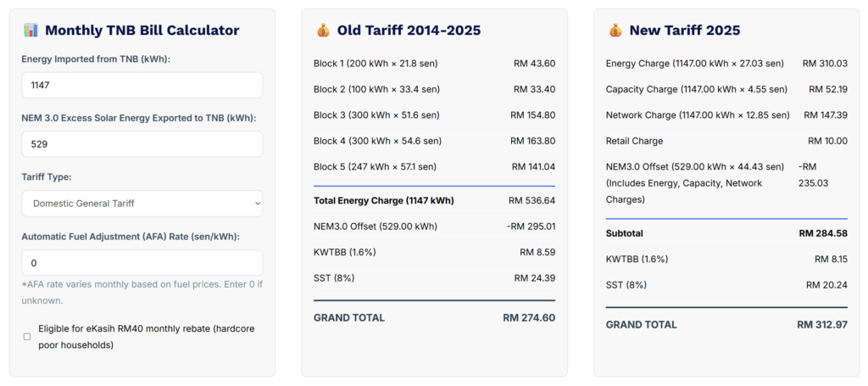This screenshot has height=386, width=868.
Task: Enable the eKasih RM40 monthly rebate checkbox
Action: 27,337
